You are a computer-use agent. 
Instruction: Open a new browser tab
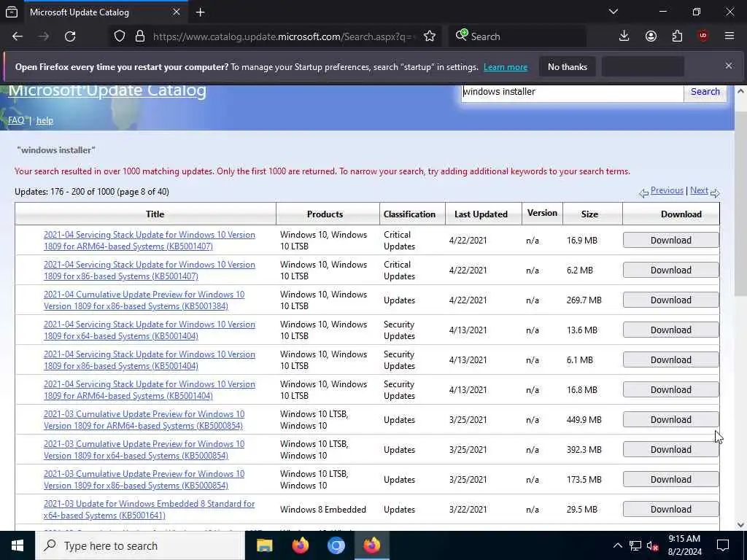pos(201,12)
